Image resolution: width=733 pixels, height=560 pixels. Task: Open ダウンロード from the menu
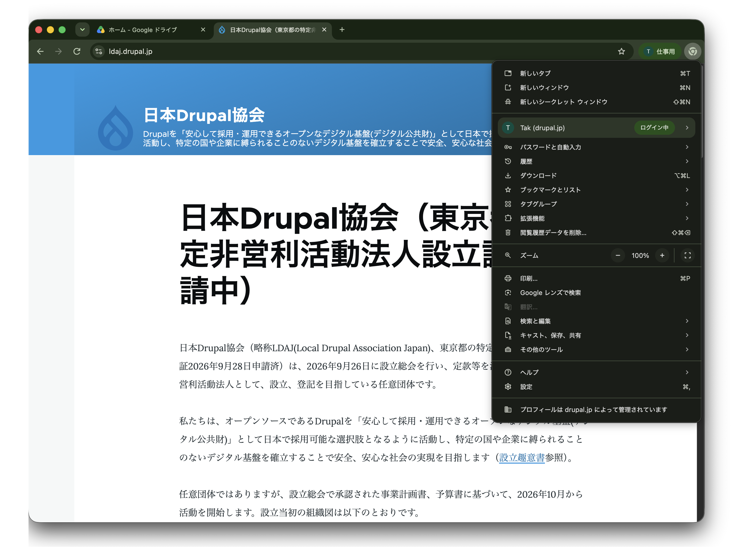596,176
